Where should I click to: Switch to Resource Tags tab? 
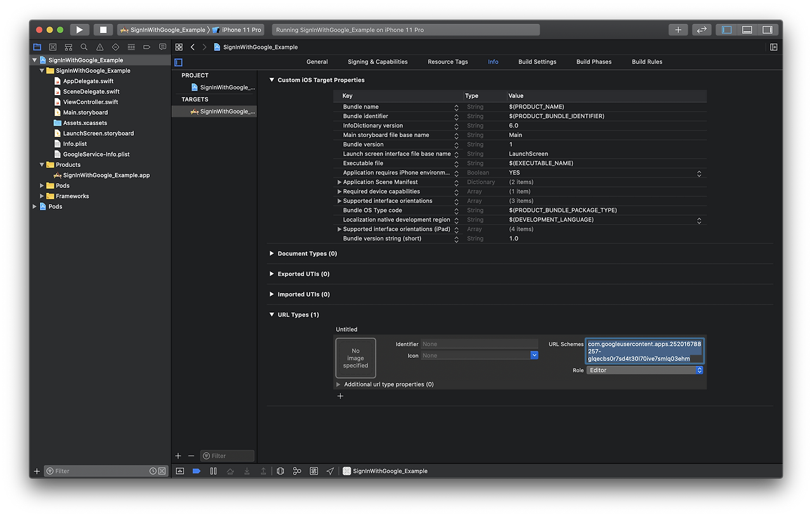448,62
